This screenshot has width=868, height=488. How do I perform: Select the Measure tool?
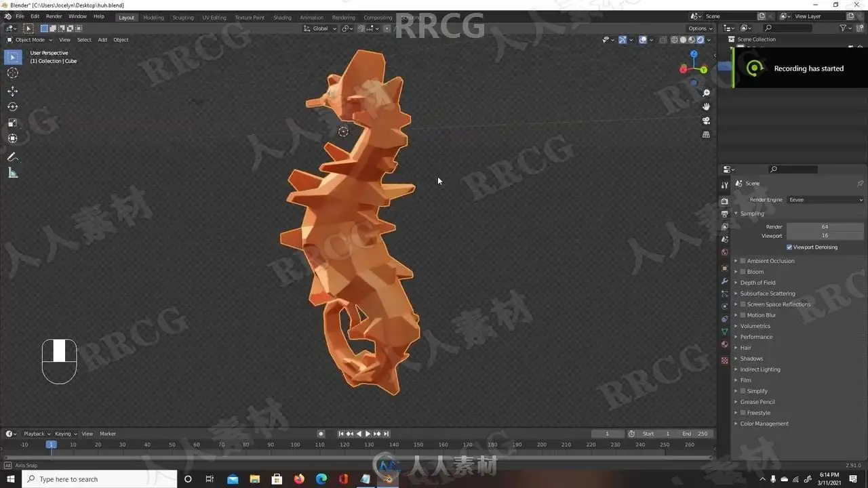12,173
